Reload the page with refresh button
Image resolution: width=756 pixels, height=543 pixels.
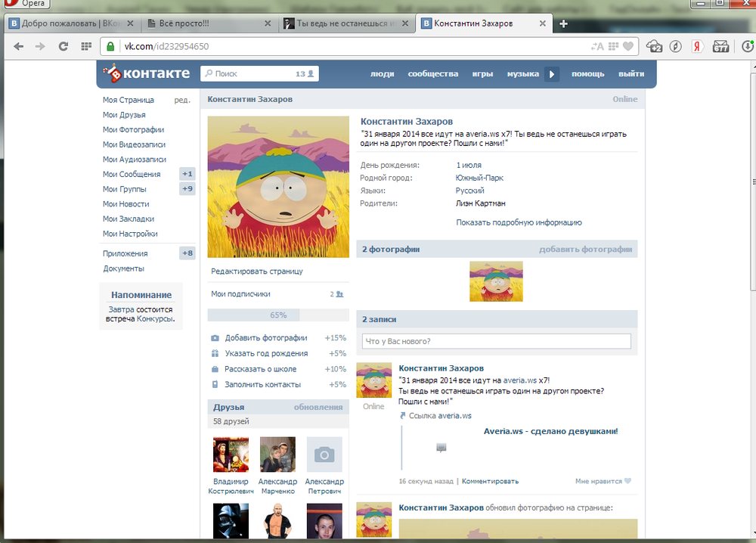64,46
